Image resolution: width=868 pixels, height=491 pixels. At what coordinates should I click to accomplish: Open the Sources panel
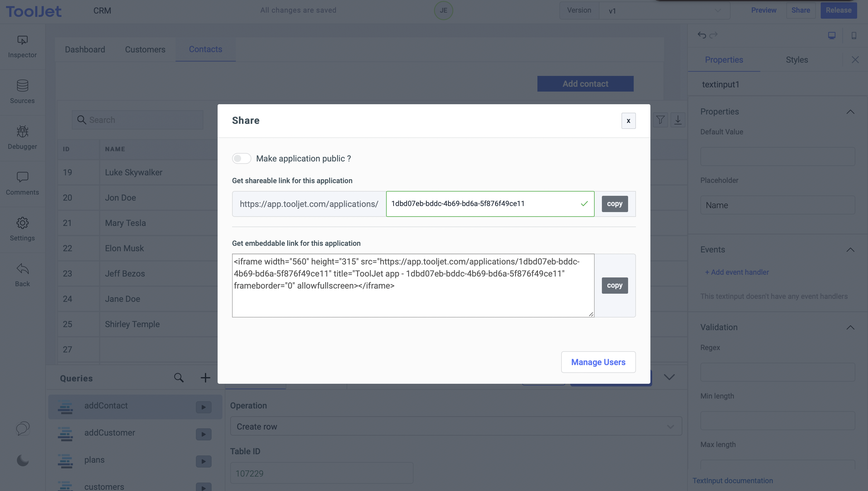[x=22, y=91]
